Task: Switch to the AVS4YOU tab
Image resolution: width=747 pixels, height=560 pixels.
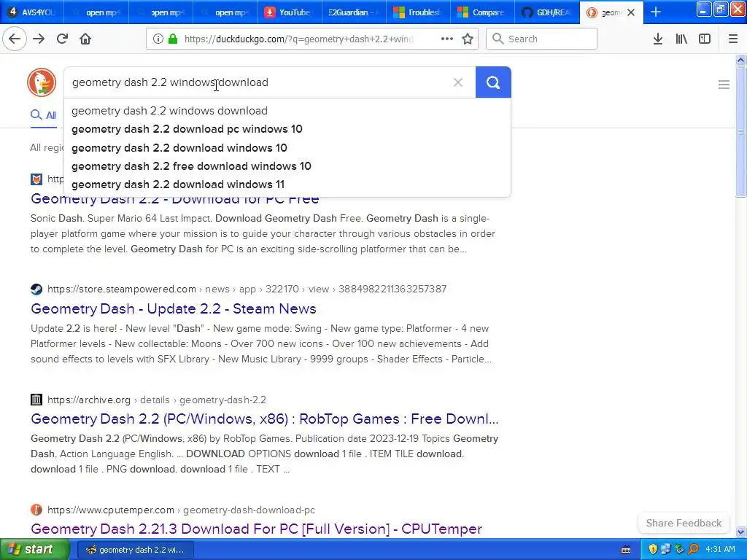Action: [x=32, y=12]
